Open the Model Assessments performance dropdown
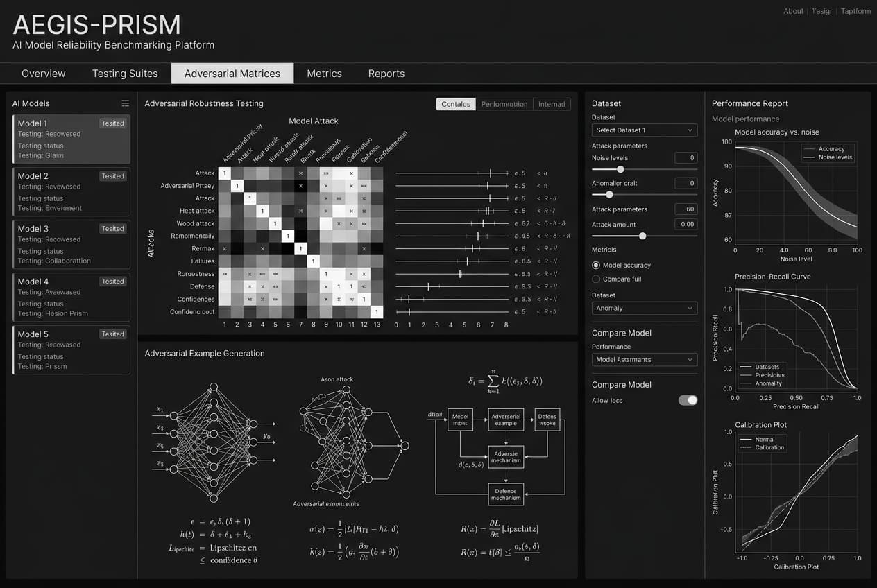Screen dimensions: 877x588 (x=645, y=360)
